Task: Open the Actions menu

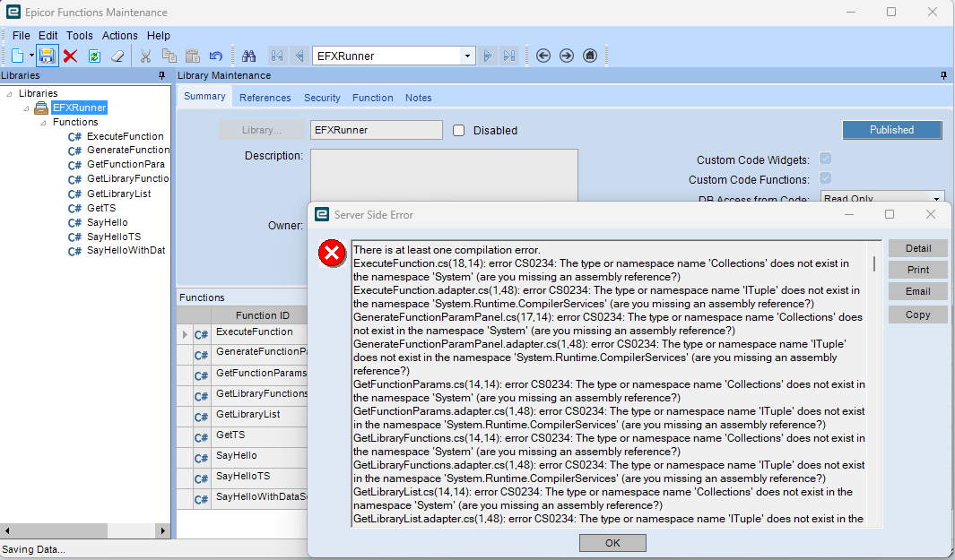Action: coord(119,35)
